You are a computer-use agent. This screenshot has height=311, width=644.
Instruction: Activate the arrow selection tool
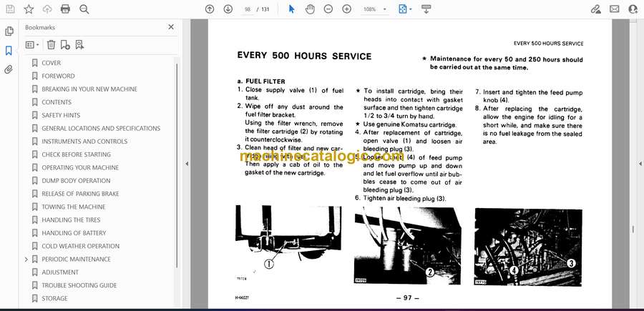click(x=291, y=9)
